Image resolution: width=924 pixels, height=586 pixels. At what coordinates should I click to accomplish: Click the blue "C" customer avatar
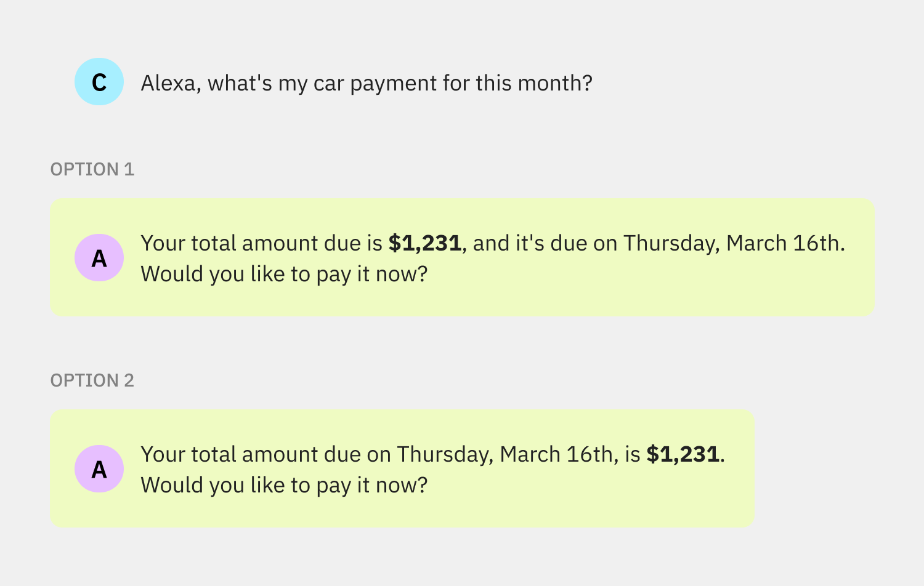click(x=99, y=82)
